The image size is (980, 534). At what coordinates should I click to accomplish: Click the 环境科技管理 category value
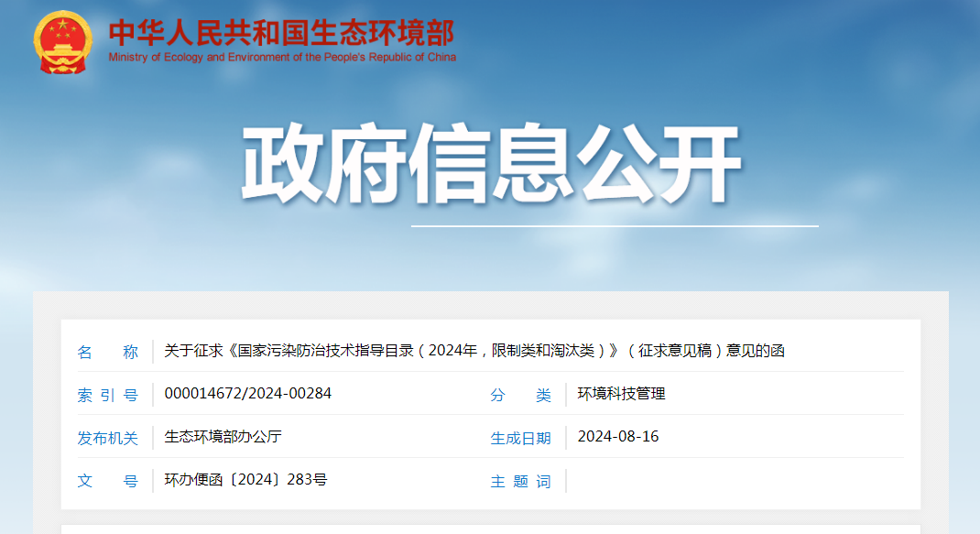pos(621,394)
